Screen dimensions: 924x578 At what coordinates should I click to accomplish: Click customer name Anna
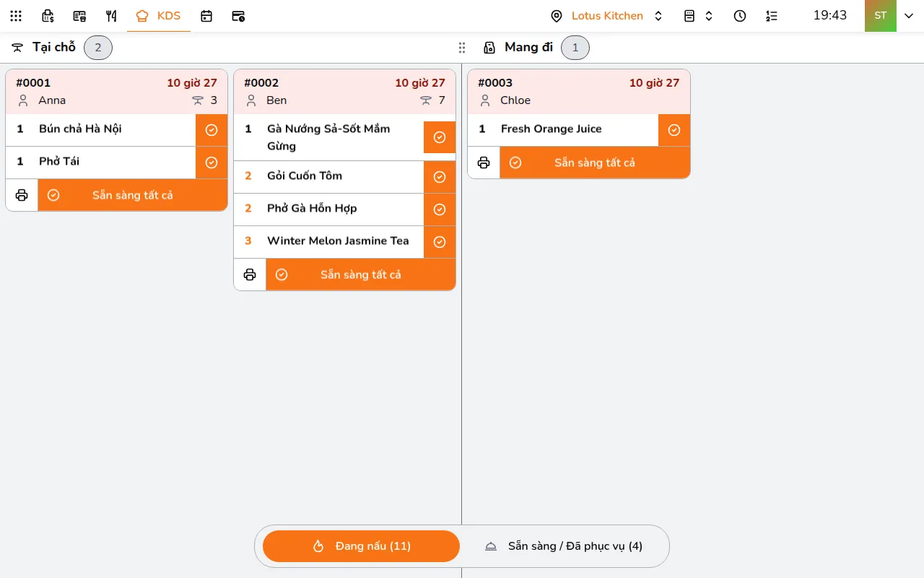pyautogui.click(x=52, y=100)
